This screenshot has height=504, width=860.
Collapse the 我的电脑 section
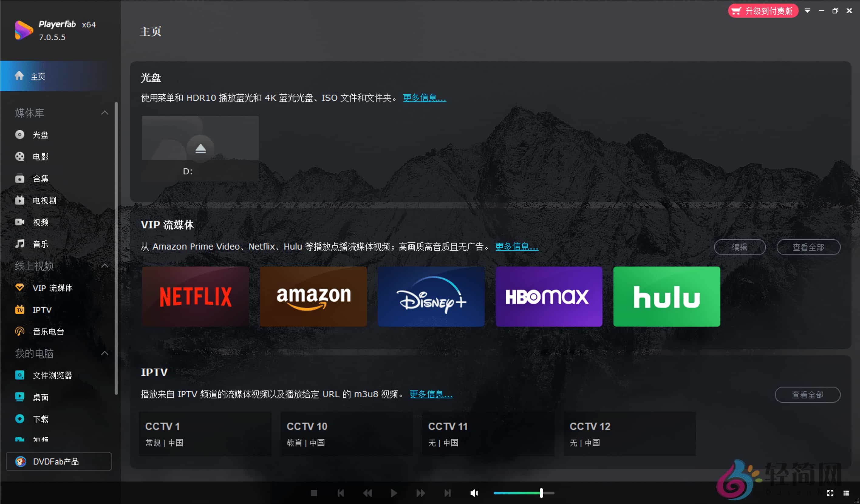(105, 353)
